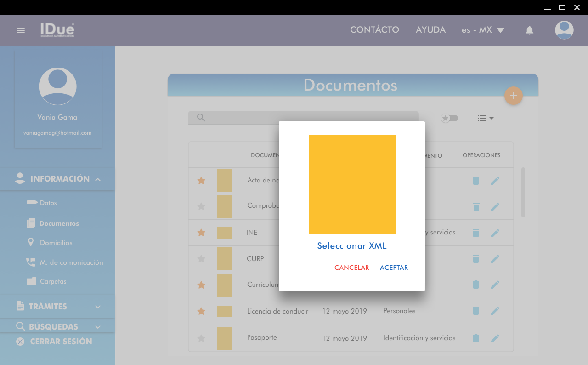Click the yellow XML preview square
Image resolution: width=588 pixels, height=365 pixels.
[x=352, y=184]
